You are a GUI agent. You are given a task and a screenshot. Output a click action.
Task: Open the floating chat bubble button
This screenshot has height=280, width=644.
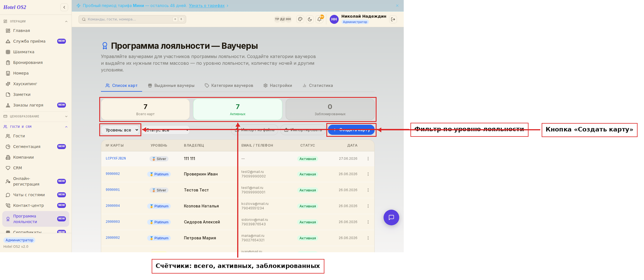[x=391, y=217]
